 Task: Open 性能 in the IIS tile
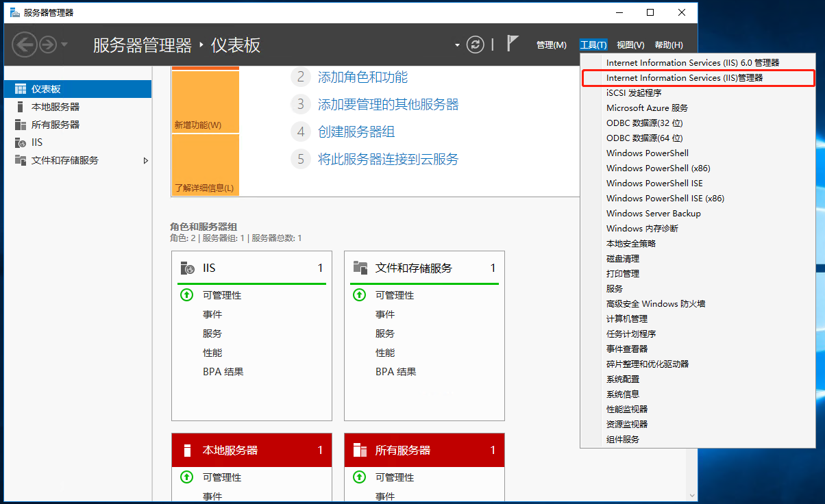212,353
